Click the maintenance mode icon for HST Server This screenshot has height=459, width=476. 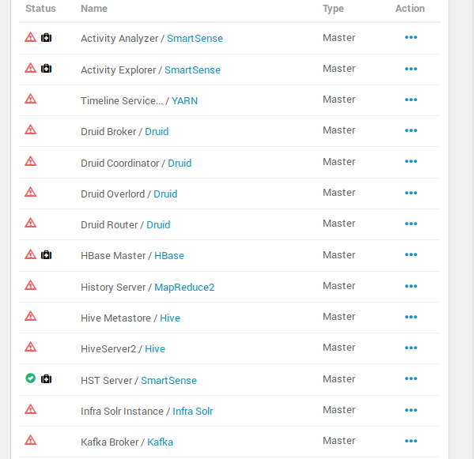coord(46,378)
